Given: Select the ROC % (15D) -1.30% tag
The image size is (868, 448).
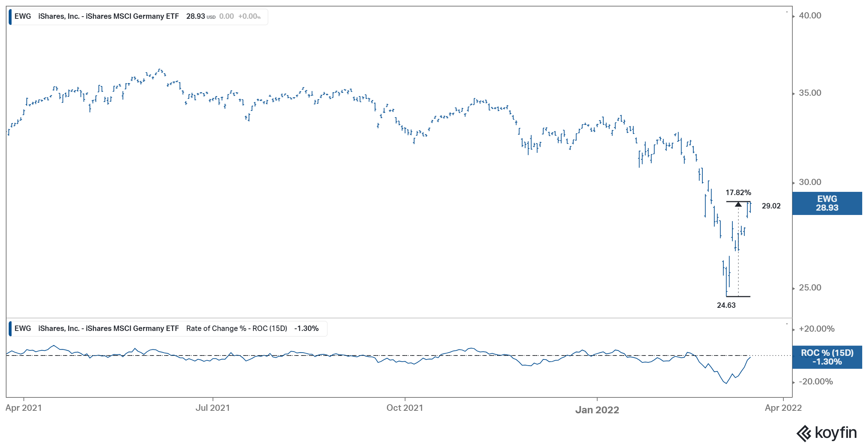Looking at the screenshot, I should pyautogui.click(x=827, y=357).
